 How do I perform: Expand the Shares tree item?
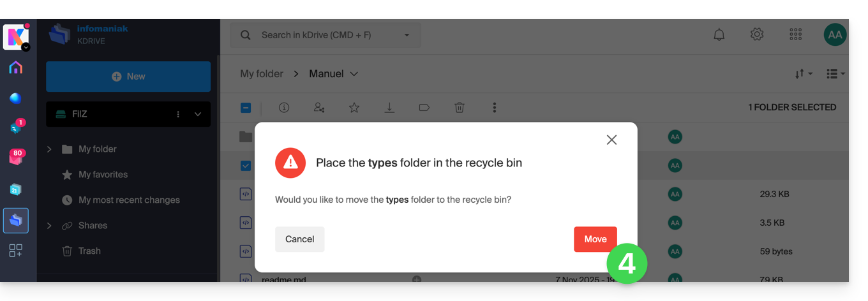pos(50,226)
